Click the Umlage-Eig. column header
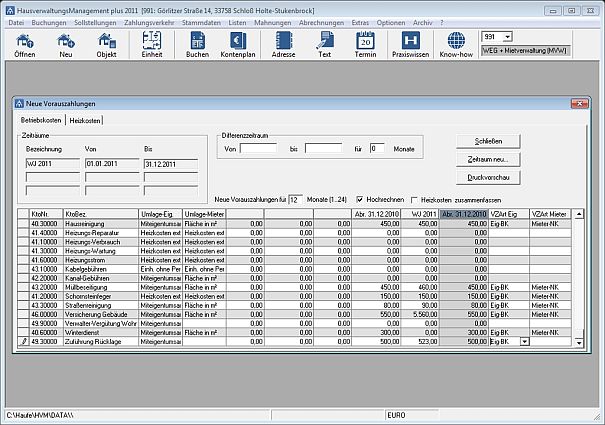This screenshot has width=605, height=425. [x=160, y=214]
